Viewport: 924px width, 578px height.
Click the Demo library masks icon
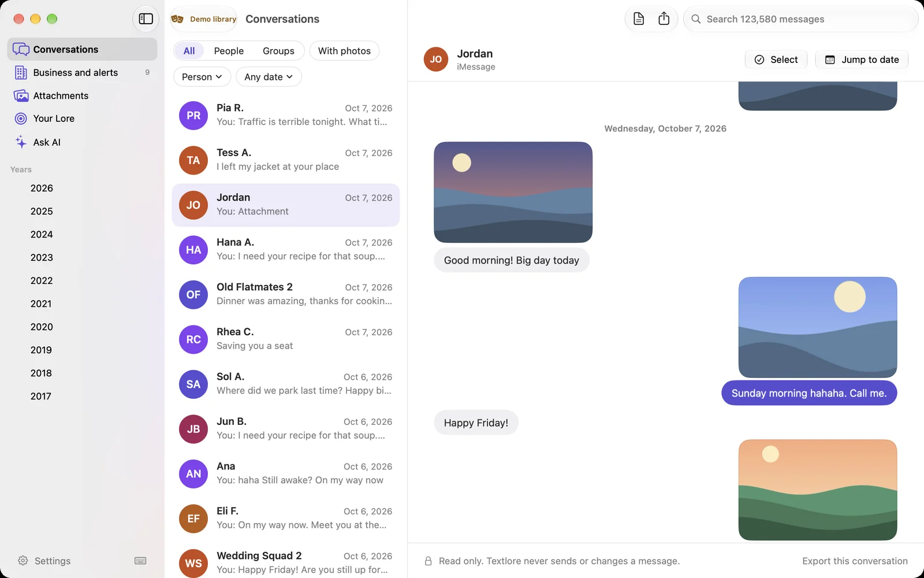click(177, 19)
